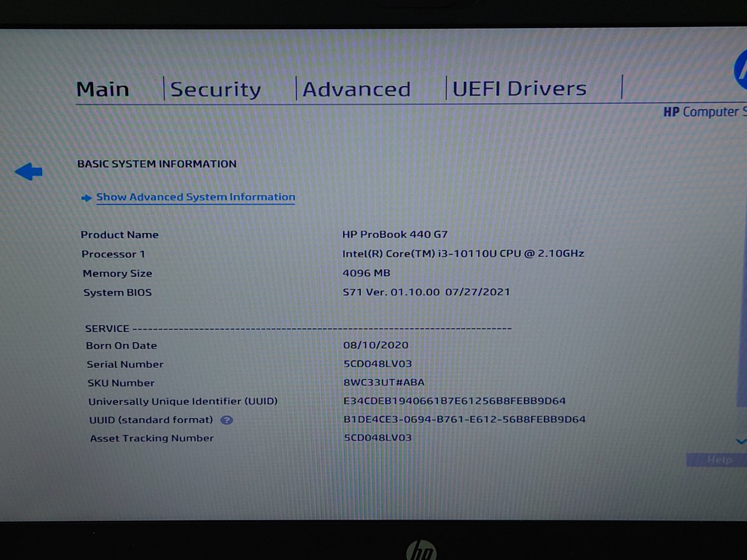Select the System BIOS label
Screen dimensions: 747x560
click(118, 293)
